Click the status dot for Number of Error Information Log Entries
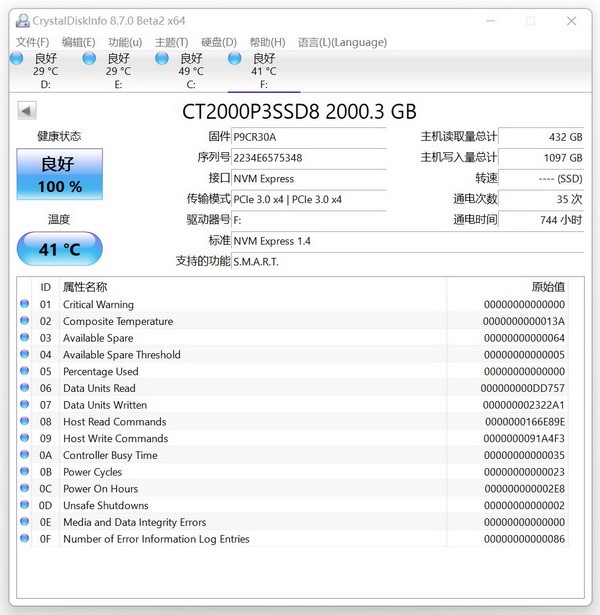 (24, 538)
